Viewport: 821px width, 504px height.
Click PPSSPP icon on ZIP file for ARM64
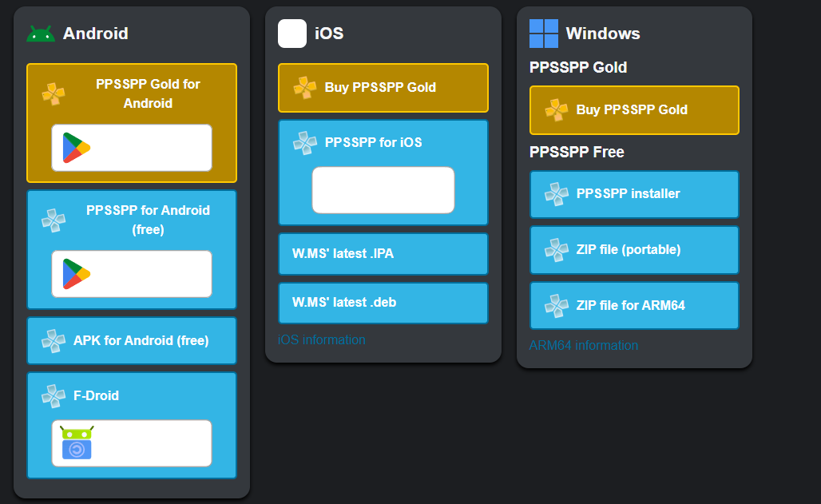point(556,305)
